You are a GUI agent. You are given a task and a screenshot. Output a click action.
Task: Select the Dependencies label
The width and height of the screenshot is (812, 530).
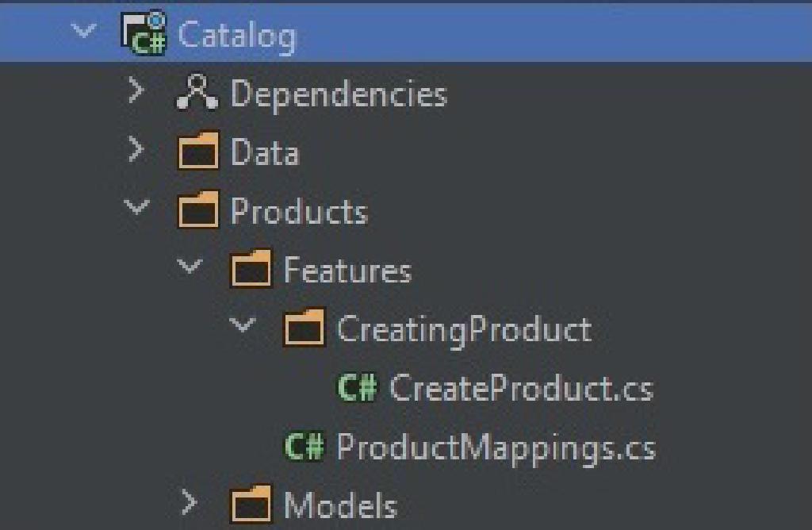coord(339,94)
